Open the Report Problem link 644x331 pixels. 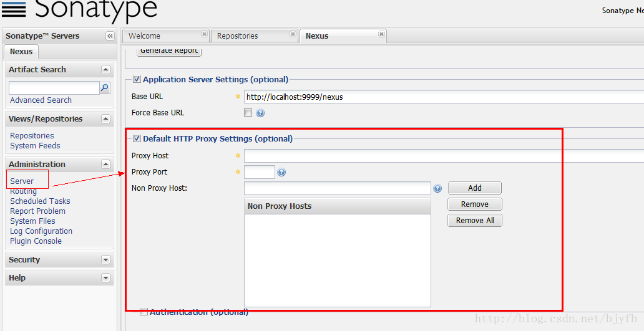(x=38, y=211)
